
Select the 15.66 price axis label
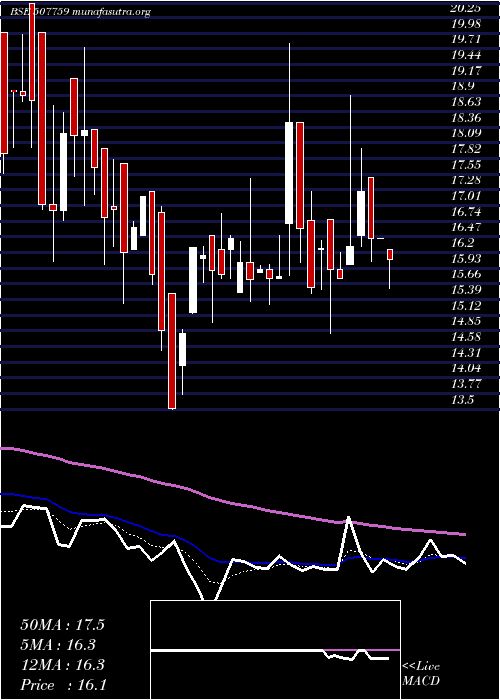(x=465, y=274)
